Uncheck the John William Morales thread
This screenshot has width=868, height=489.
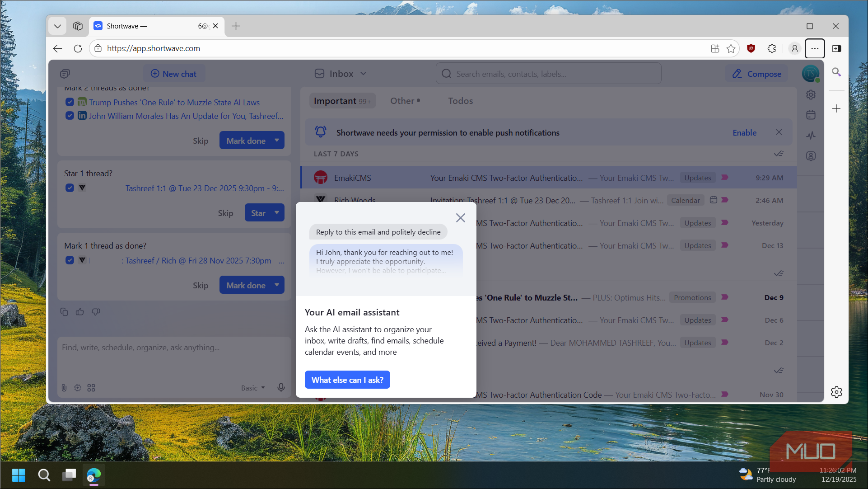point(70,115)
